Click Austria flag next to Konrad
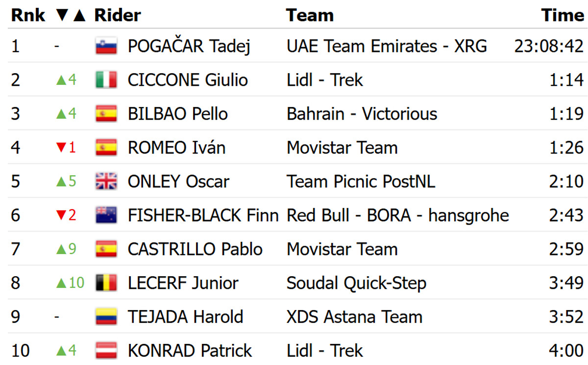The width and height of the screenshot is (588, 365). coord(106,351)
